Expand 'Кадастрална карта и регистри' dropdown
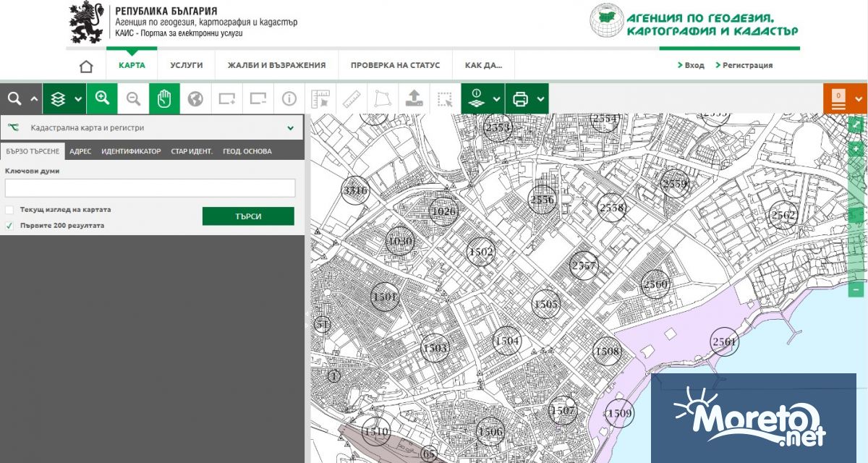 290,128
